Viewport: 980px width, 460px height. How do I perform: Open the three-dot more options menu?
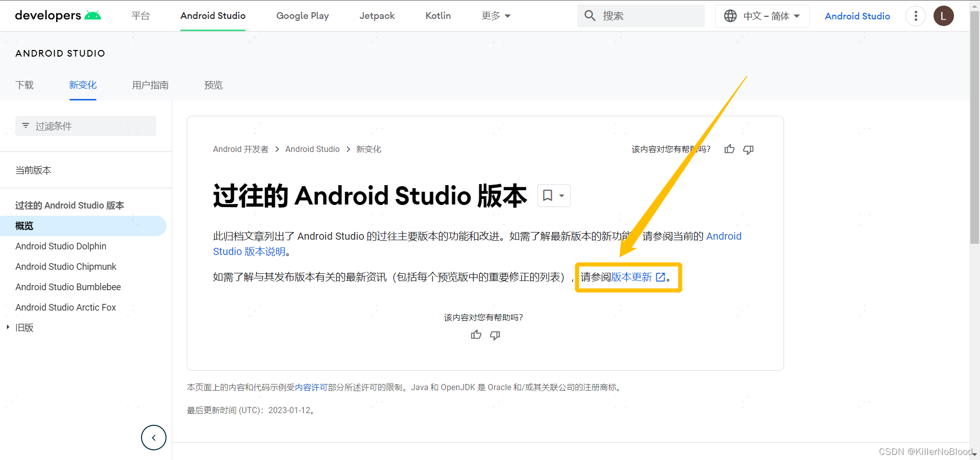[916, 16]
